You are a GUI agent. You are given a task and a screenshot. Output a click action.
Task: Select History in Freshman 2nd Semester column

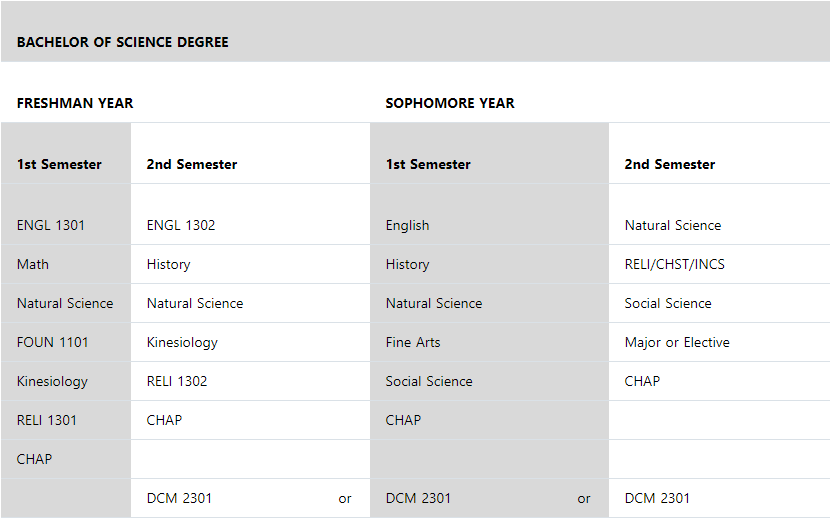168,264
